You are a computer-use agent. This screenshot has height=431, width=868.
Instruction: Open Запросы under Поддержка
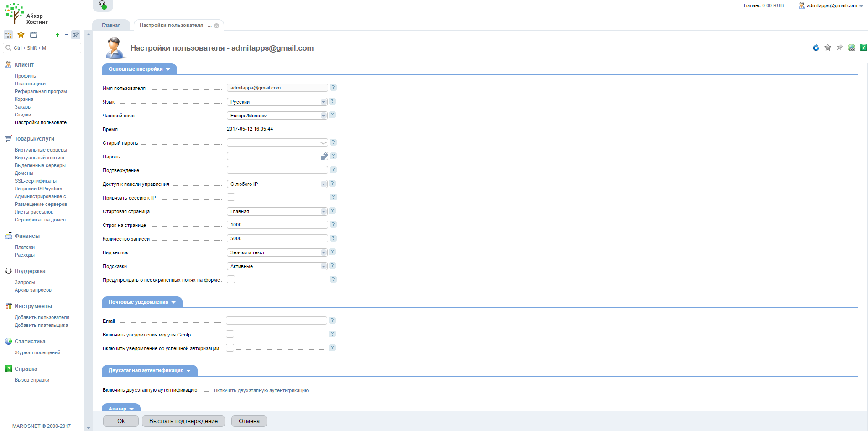[25, 282]
